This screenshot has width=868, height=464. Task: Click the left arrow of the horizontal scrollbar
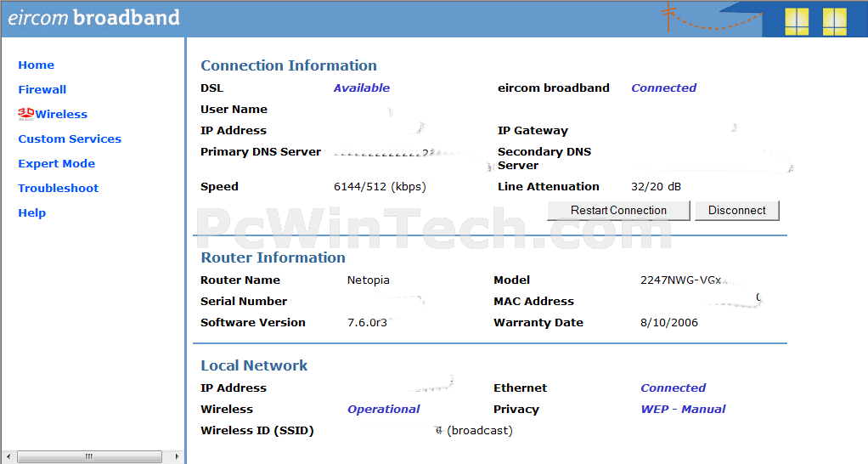click(x=8, y=457)
